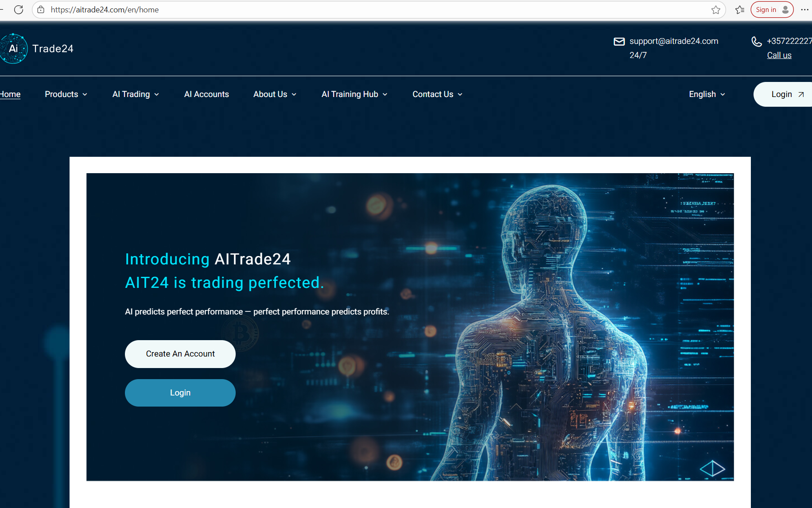Image resolution: width=812 pixels, height=508 pixels.
Task: Follow the Call us link
Action: point(779,55)
